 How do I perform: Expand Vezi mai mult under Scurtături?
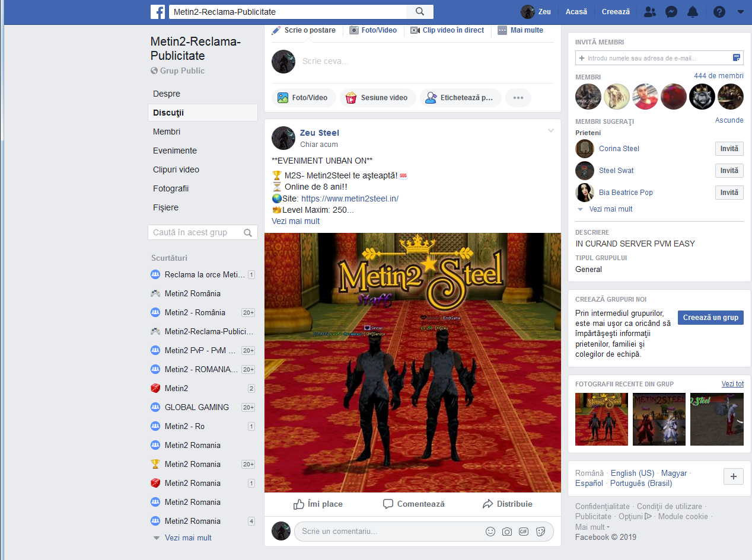(188, 538)
